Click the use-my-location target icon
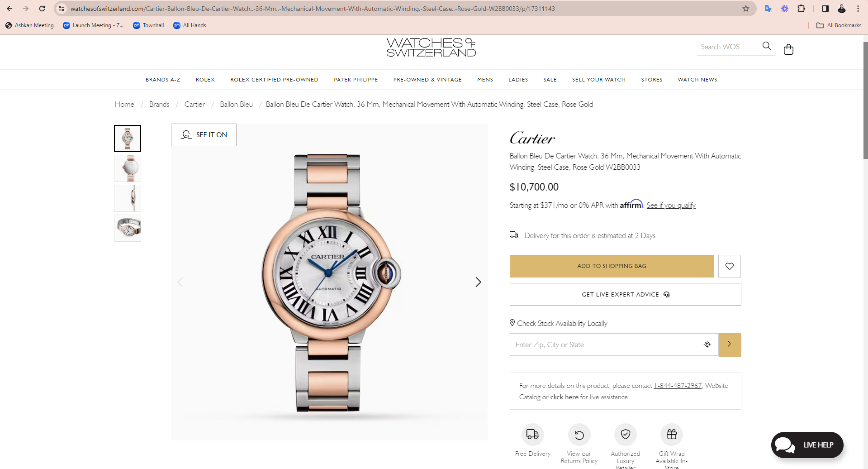 pyautogui.click(x=707, y=345)
